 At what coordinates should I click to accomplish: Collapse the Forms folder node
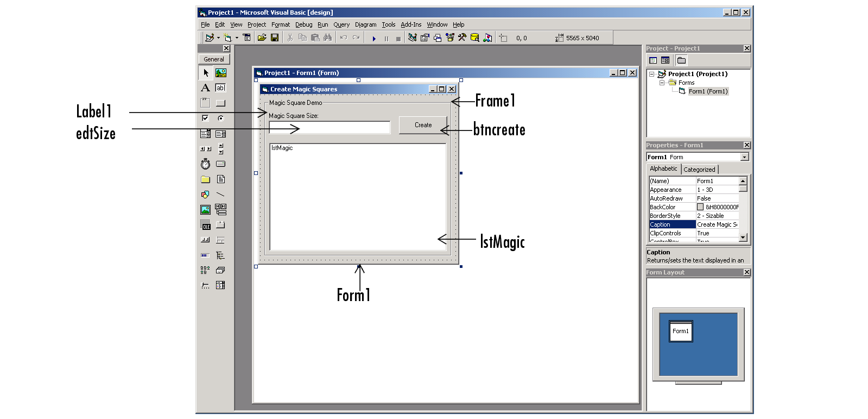tap(662, 83)
